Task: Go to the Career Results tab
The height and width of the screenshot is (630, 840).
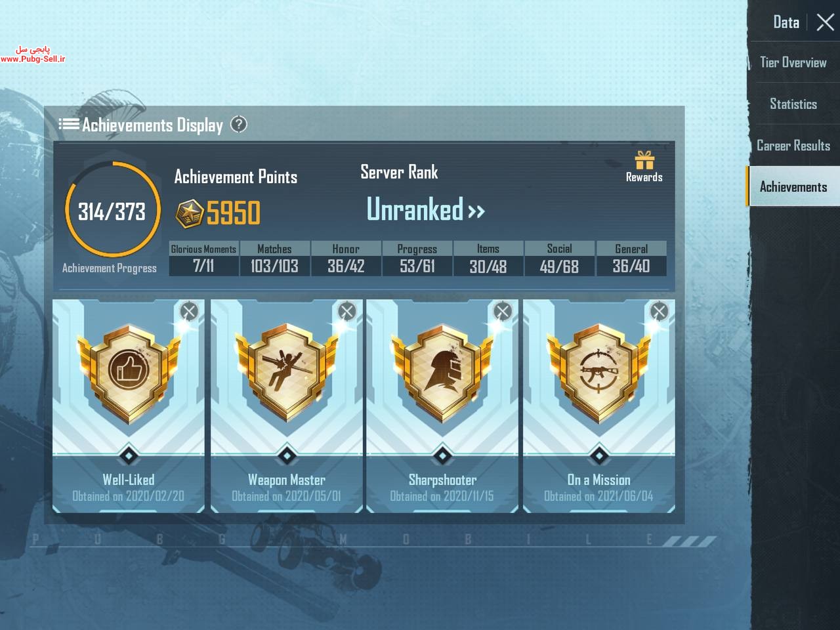Action: (x=793, y=145)
